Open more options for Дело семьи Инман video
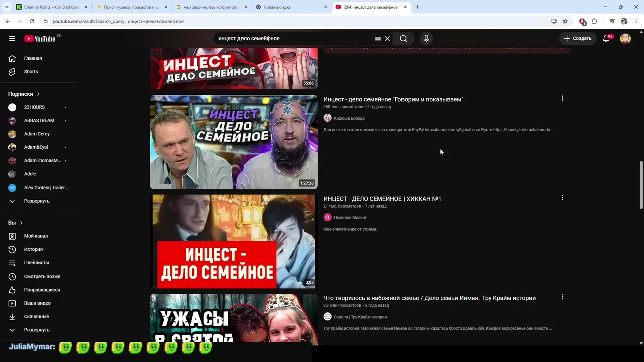 562,297
